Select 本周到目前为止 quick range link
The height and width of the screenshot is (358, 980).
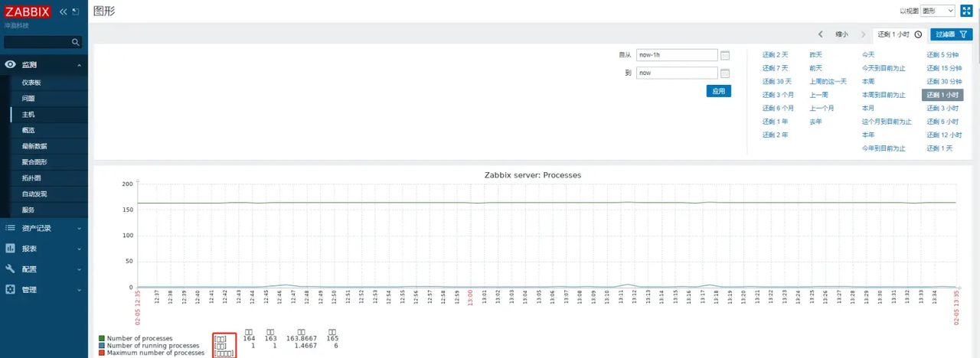[884, 95]
